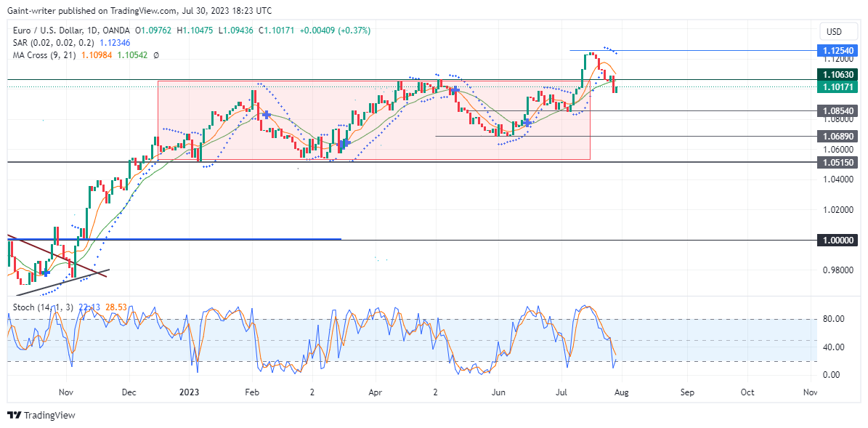Click the Sep label on time axis
The image size is (868, 428).
(687, 392)
